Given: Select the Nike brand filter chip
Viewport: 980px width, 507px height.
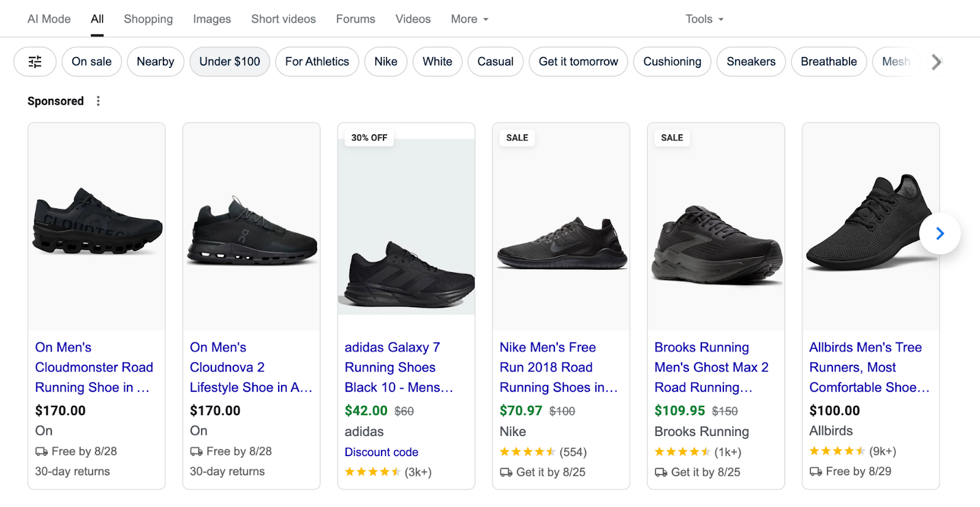Looking at the screenshot, I should click(x=386, y=62).
